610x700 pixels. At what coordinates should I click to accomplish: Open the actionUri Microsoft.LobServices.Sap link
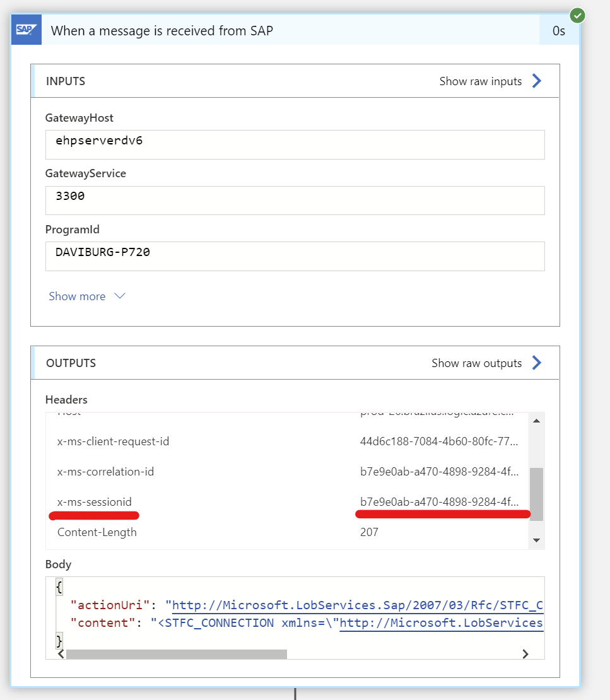[x=357, y=605]
